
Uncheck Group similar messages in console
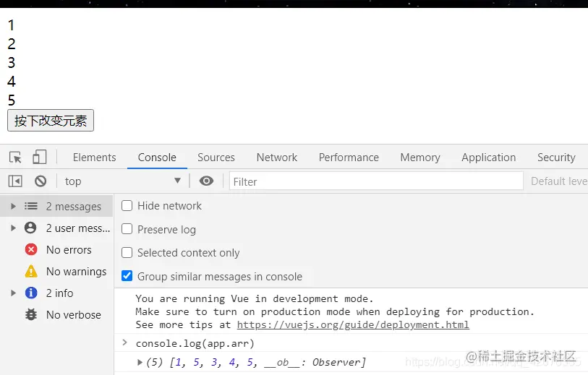pos(127,276)
